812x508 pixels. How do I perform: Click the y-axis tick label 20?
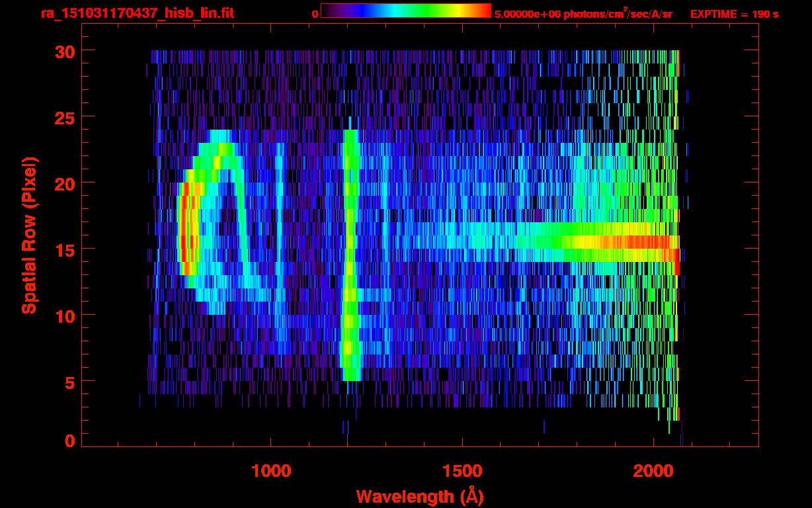point(65,183)
